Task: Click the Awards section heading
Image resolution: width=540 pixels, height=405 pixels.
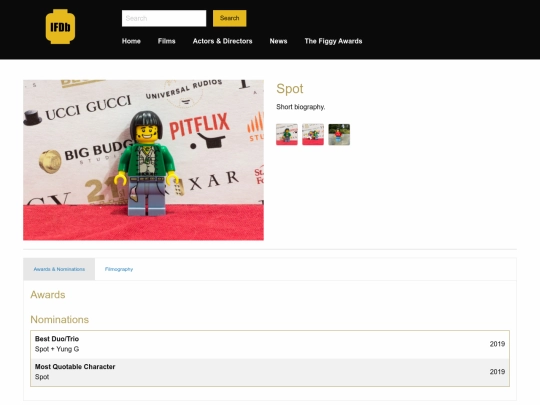Action: tap(48, 295)
